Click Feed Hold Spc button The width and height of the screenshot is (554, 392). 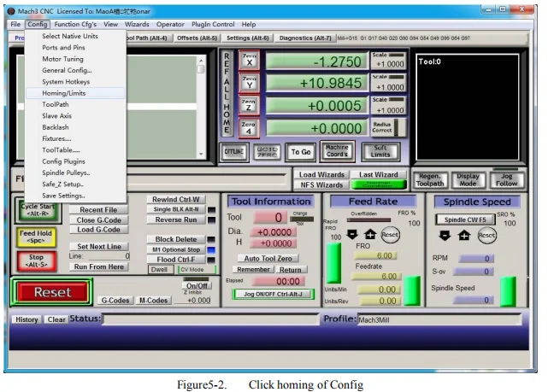pyautogui.click(x=36, y=237)
